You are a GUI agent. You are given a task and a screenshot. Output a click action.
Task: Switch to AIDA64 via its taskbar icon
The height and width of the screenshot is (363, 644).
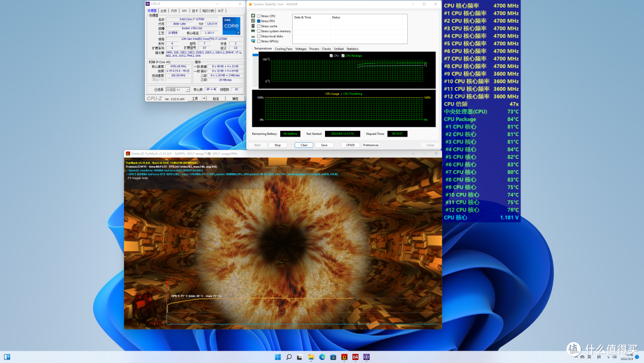click(355, 357)
